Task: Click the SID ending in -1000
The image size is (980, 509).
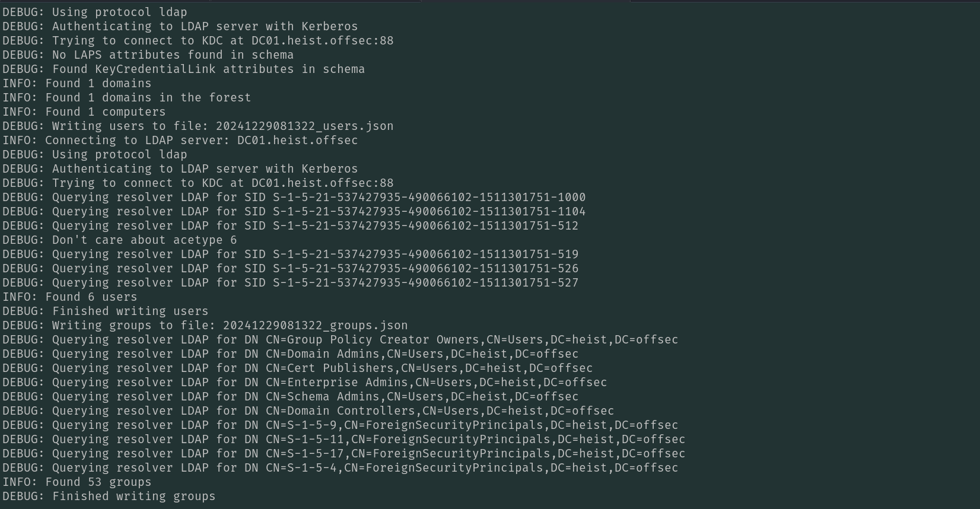Action: pyautogui.click(x=429, y=198)
